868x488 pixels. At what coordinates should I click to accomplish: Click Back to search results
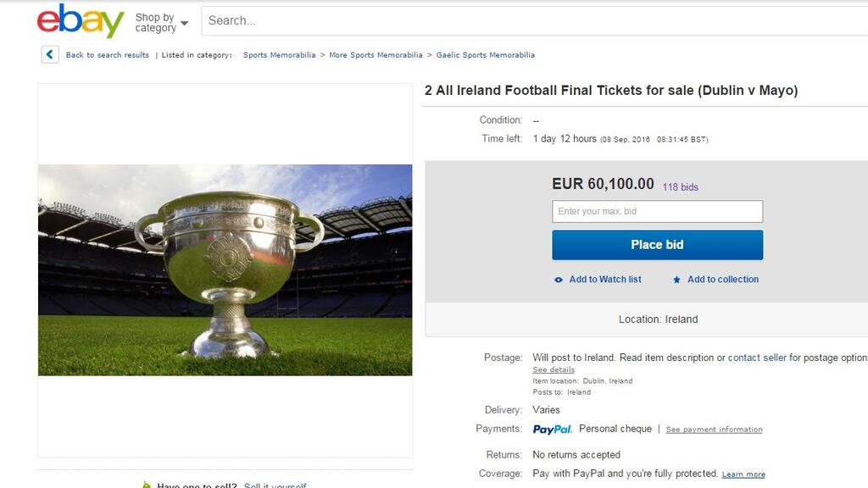[105, 54]
